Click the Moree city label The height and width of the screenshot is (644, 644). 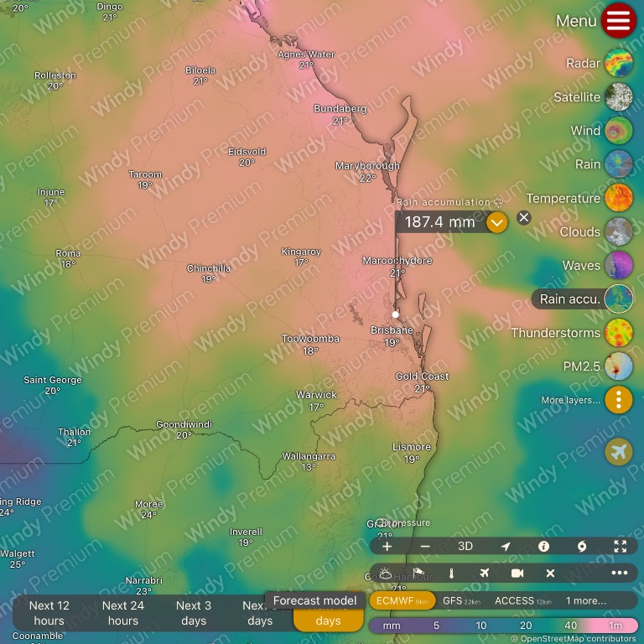coord(148,504)
